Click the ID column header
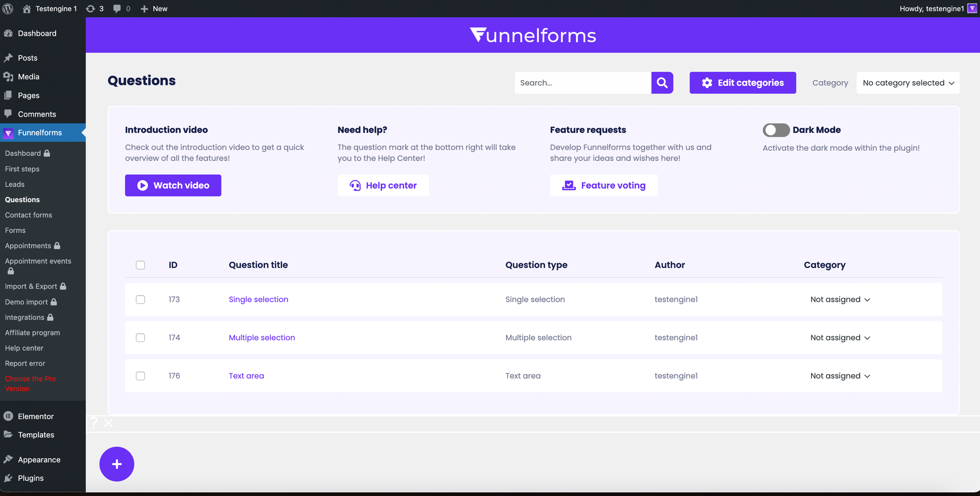Image resolution: width=980 pixels, height=496 pixels. pos(173,265)
